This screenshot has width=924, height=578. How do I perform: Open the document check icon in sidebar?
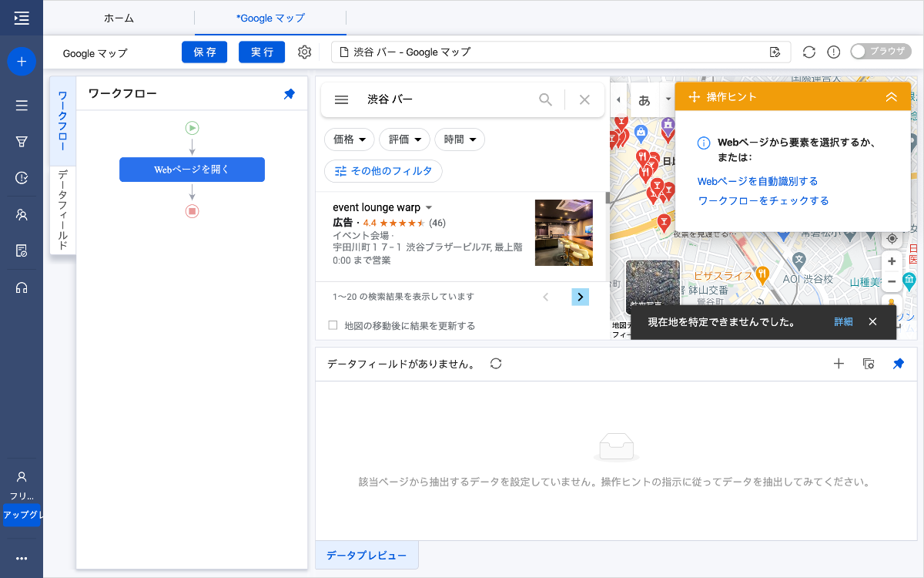(x=22, y=250)
